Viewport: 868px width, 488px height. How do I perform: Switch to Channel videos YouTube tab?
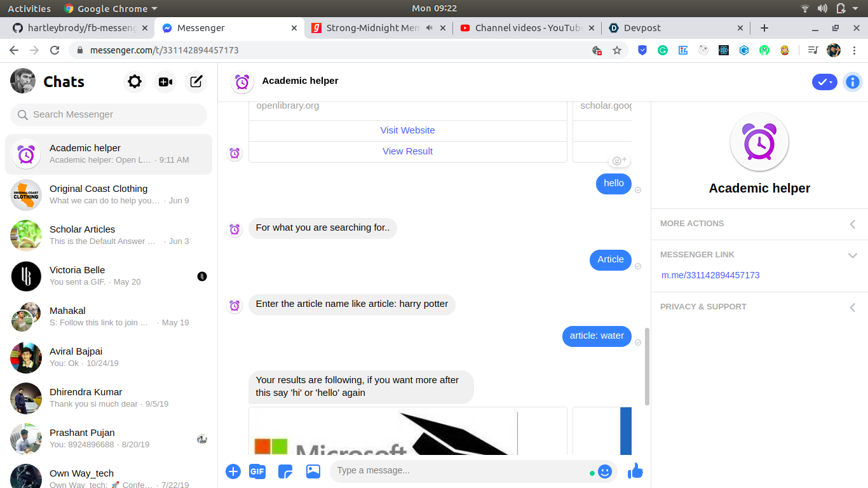(x=527, y=28)
